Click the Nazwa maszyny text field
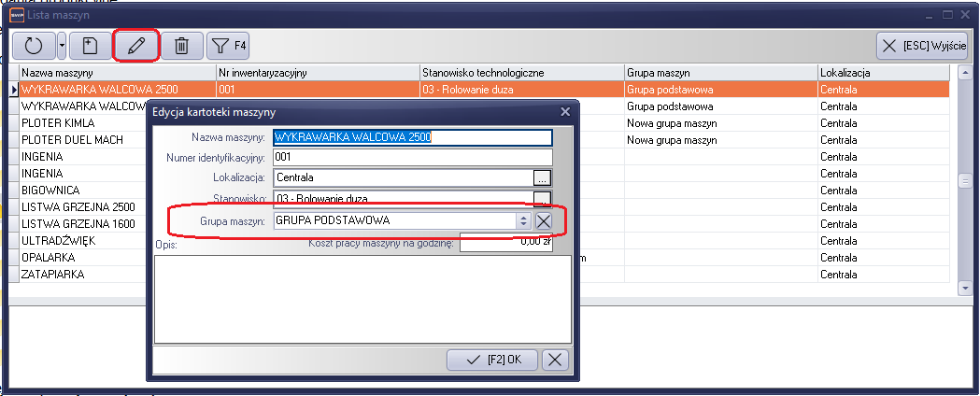Screen dimensions: 980x396 411,136
